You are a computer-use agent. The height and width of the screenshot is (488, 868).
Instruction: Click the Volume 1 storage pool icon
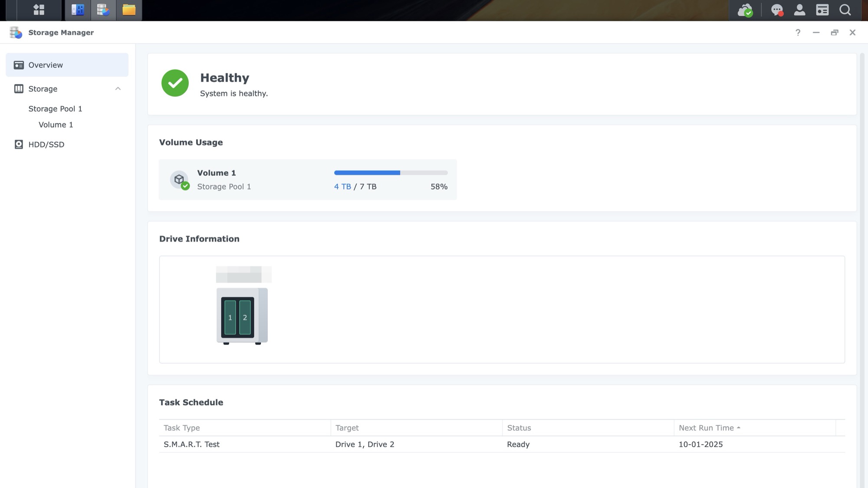point(179,179)
